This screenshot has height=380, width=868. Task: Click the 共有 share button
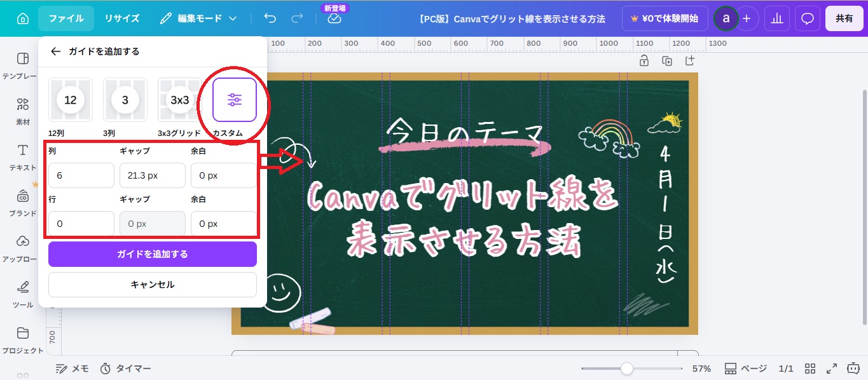point(844,18)
